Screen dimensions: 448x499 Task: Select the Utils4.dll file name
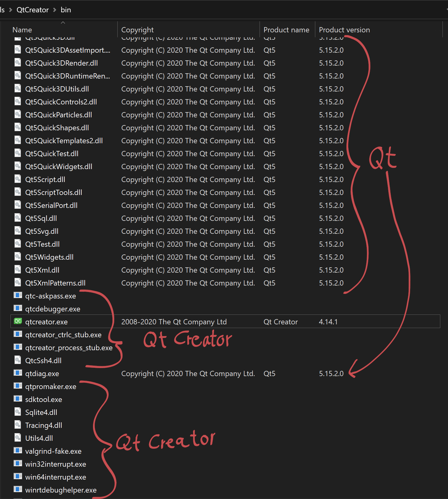click(x=39, y=438)
